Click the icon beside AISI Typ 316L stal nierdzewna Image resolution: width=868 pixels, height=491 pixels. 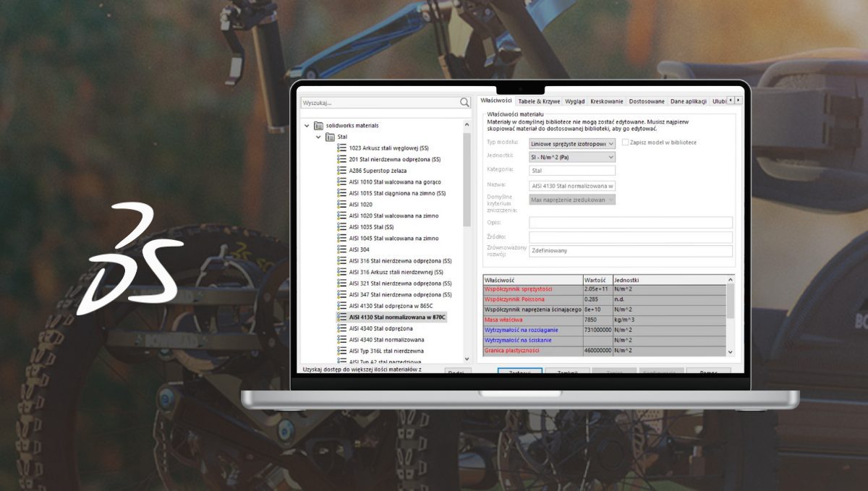(342, 351)
